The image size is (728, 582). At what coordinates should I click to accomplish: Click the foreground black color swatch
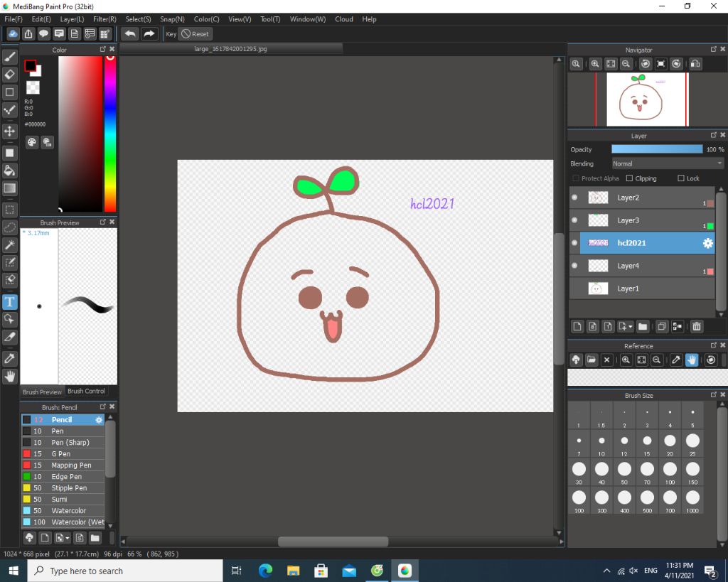pos(30,66)
